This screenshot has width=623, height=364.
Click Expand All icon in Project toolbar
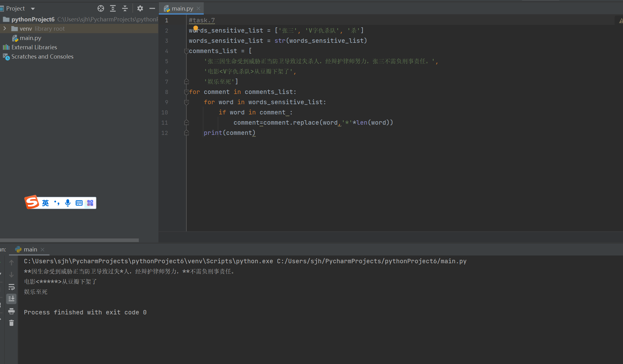(x=113, y=8)
